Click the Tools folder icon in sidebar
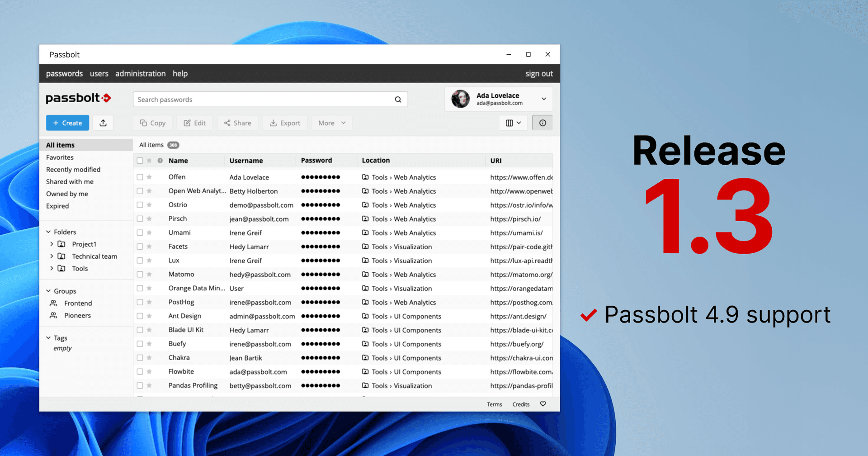 [61, 268]
